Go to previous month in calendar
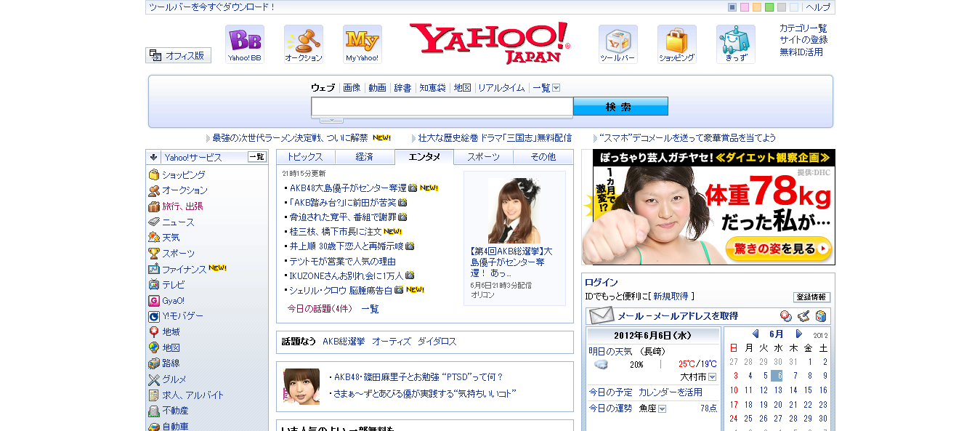Image resolution: width=980 pixels, height=431 pixels. (756, 334)
